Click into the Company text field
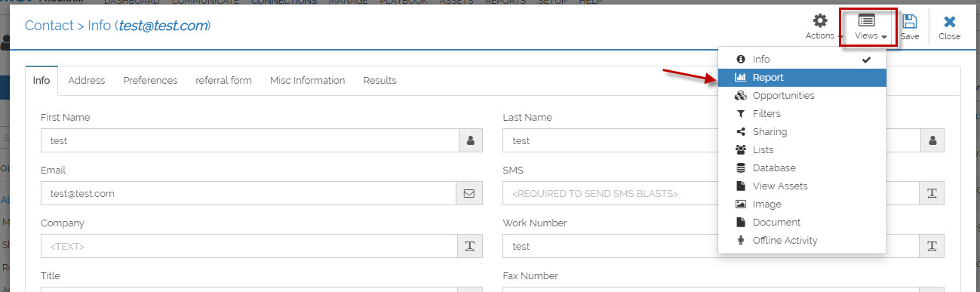Image resolution: width=980 pixels, height=292 pixels. (x=249, y=246)
